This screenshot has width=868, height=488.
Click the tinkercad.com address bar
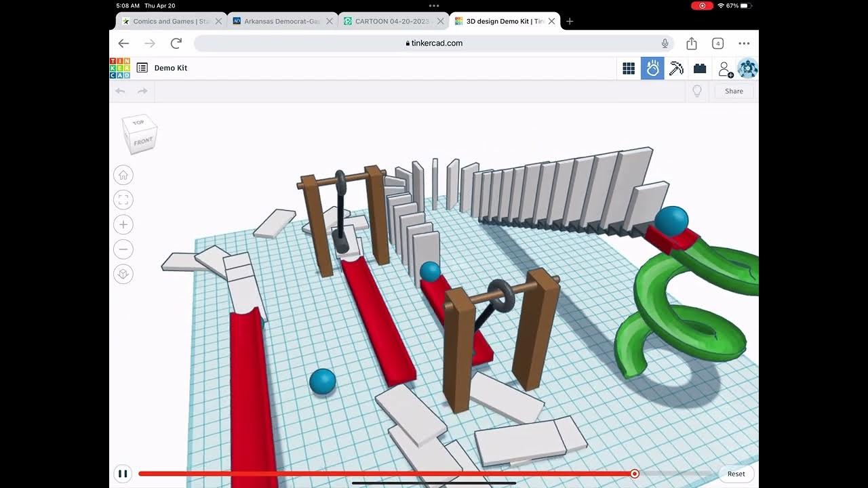(x=434, y=43)
